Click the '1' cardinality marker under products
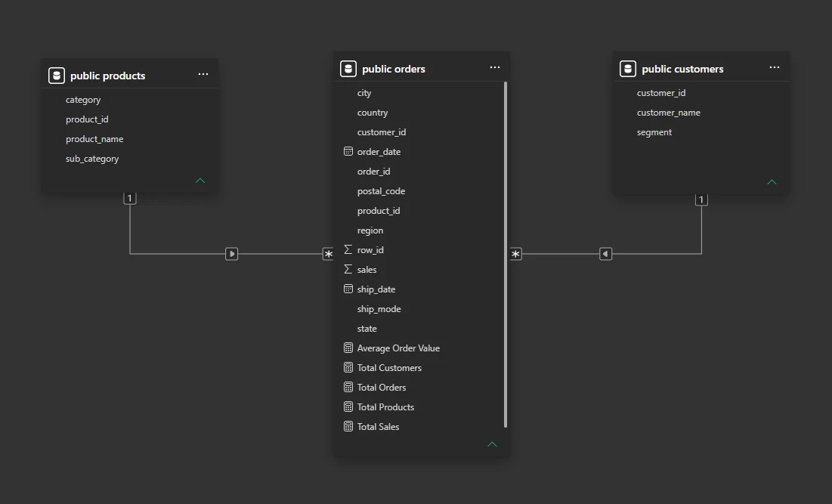832x504 pixels. coord(130,199)
